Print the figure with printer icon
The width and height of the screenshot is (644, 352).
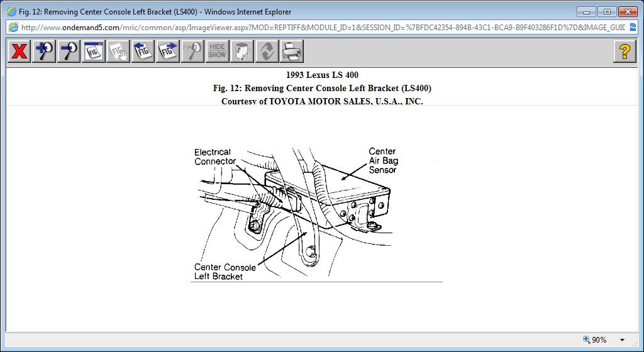292,52
